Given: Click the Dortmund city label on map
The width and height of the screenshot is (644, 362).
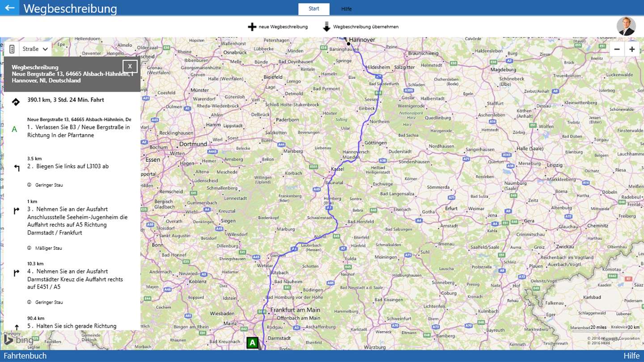Looking at the screenshot, I should [x=193, y=144].
